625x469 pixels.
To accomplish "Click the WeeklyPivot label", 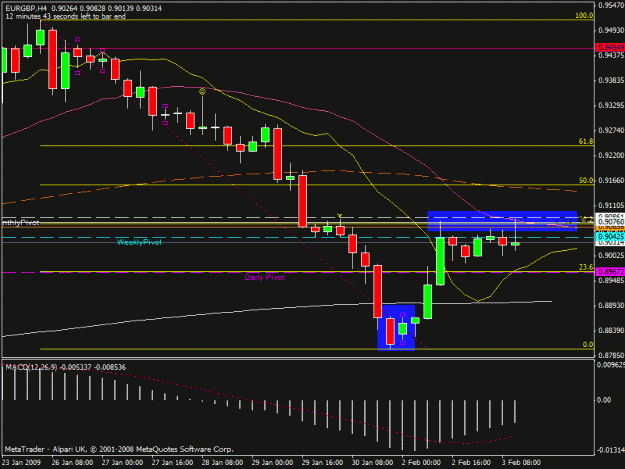I will coord(140,242).
